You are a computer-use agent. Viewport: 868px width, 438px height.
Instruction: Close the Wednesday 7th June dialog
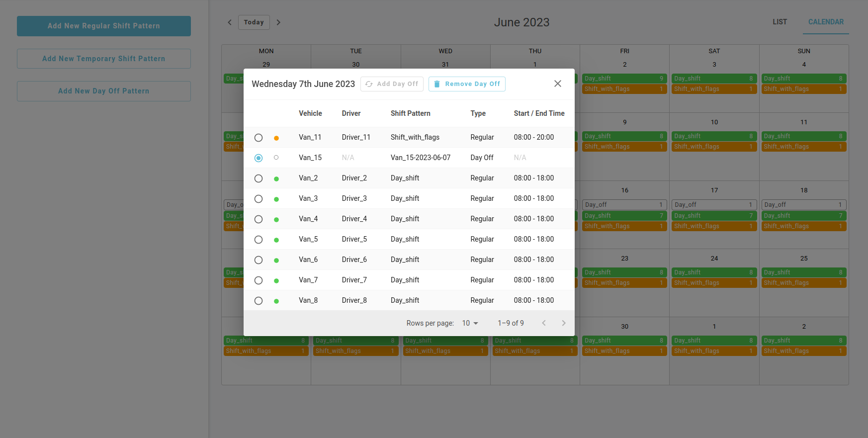pyautogui.click(x=557, y=84)
